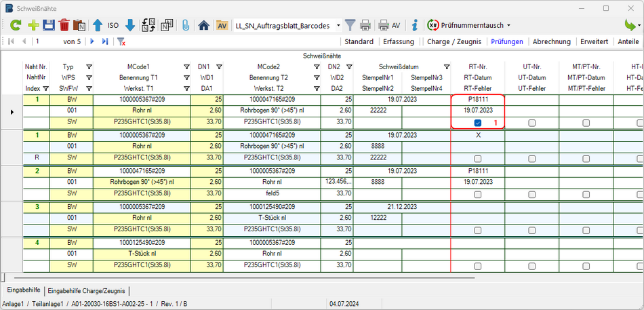Go to the home icon in toolbar
The image size is (644, 310).
(x=203, y=25)
